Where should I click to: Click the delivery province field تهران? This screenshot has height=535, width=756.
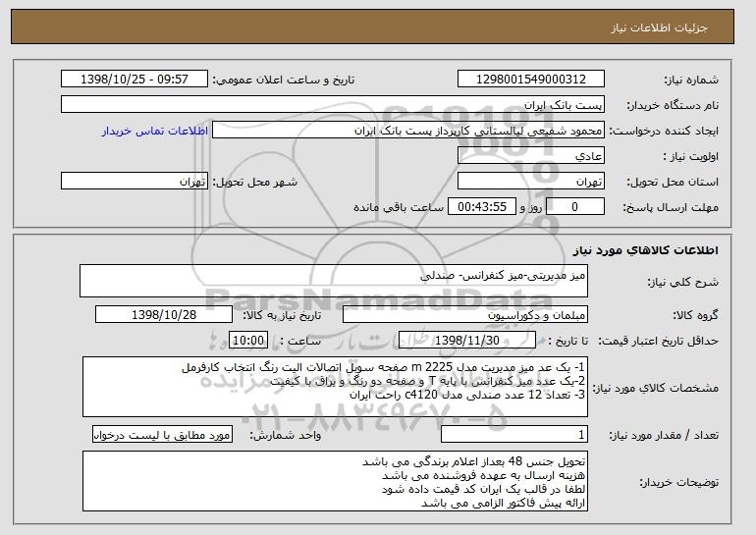531,182
